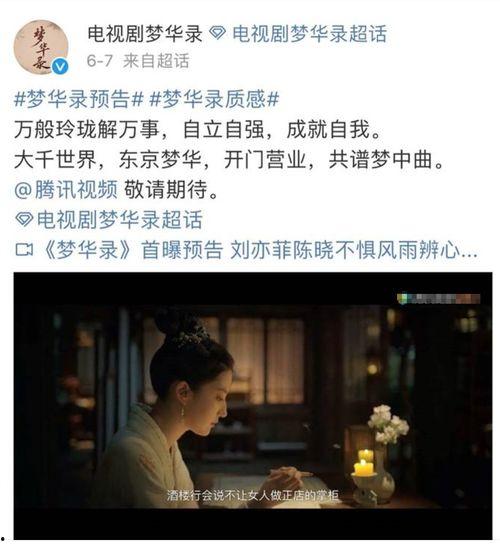This screenshot has width=500, height=545.
Task: Expand the truncated video title ellipsis
Action: [469, 252]
